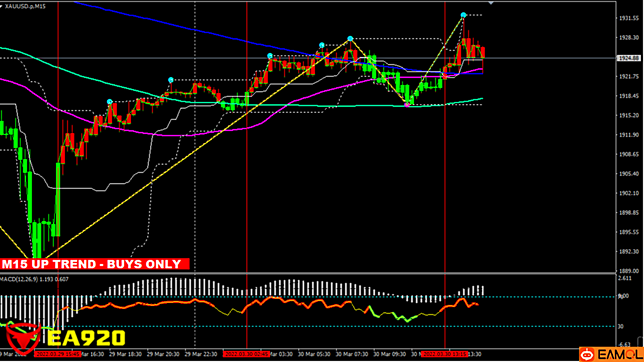Click the chart shift triangle at top edge
The image size is (644, 362).
pos(491,3)
